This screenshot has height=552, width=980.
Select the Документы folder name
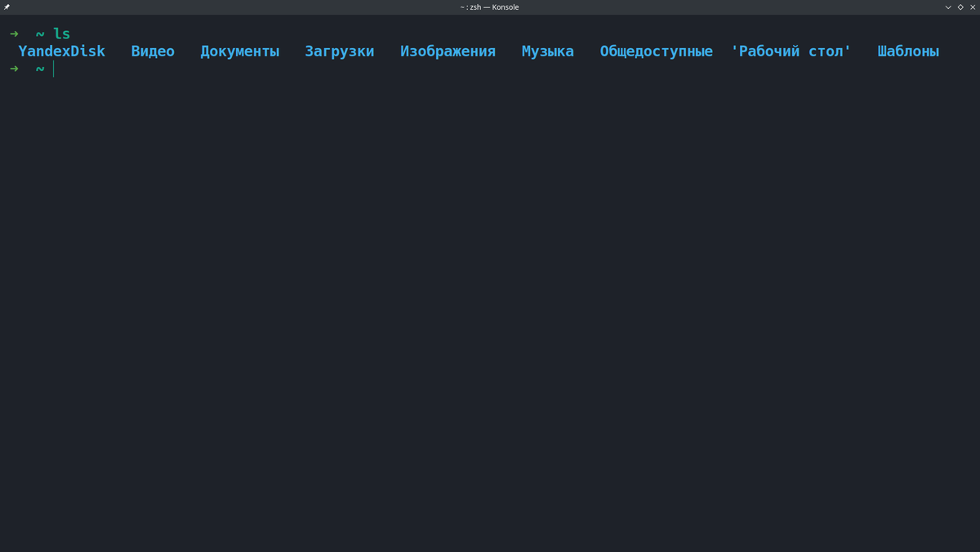[x=240, y=51]
